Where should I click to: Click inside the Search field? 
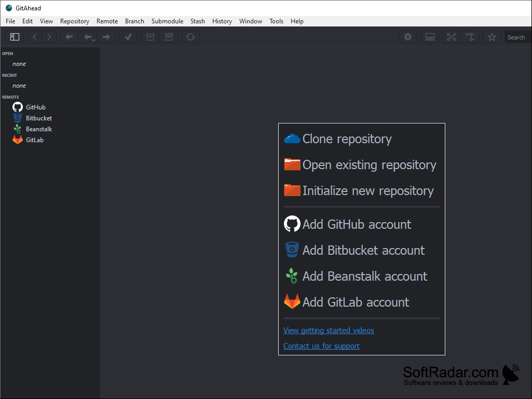[x=518, y=37]
